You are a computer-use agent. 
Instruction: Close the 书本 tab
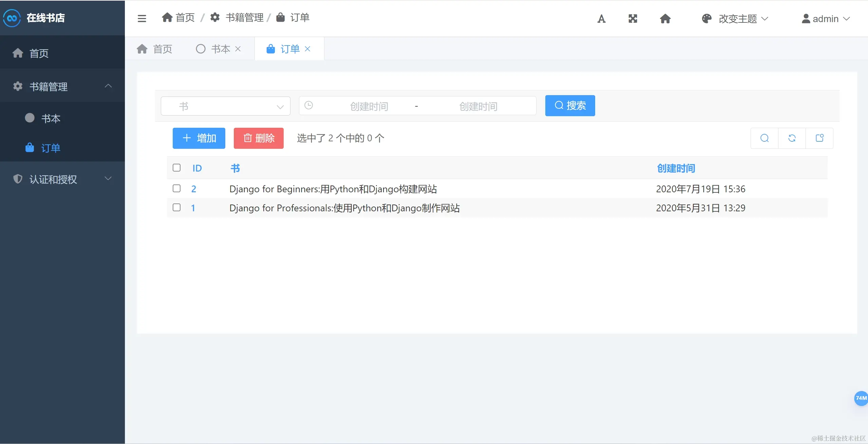[238, 49]
